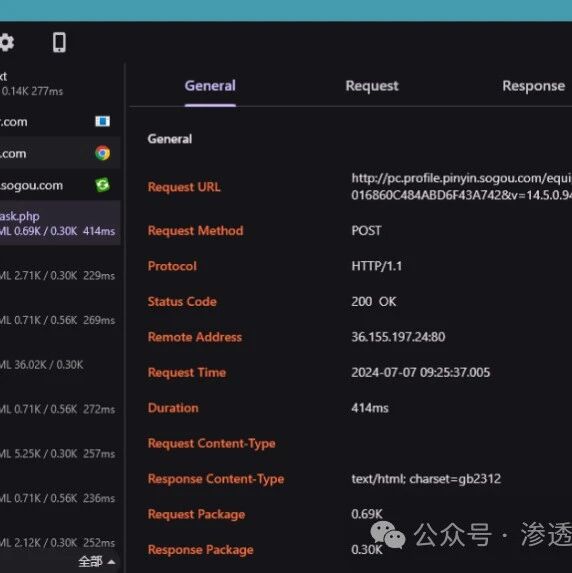Click the Request Method label
Screen dimensions: 572x573
pos(195,231)
